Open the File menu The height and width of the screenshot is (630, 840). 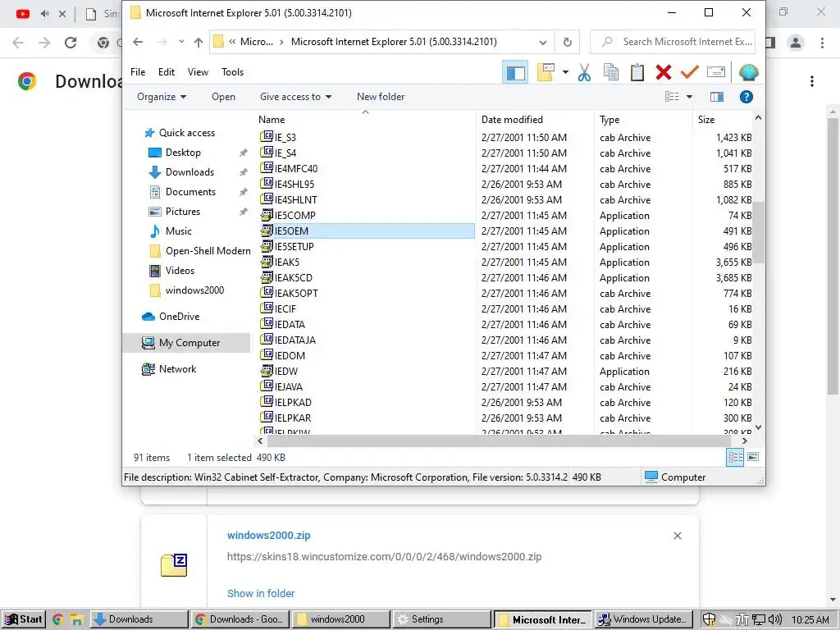138,72
